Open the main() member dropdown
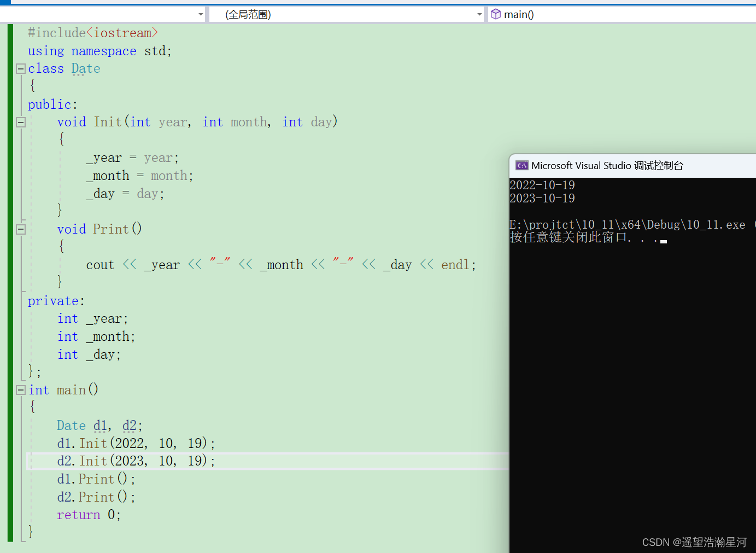The width and height of the screenshot is (756, 553). pos(622,15)
